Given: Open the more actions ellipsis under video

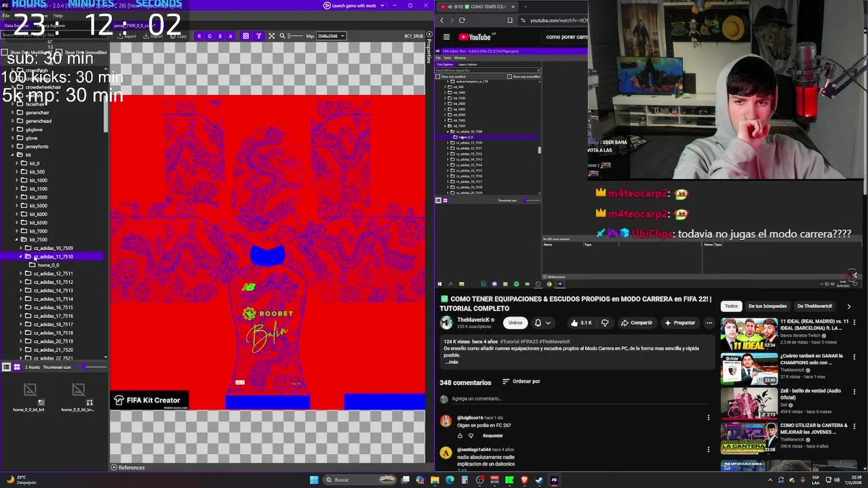Looking at the screenshot, I should (709, 323).
